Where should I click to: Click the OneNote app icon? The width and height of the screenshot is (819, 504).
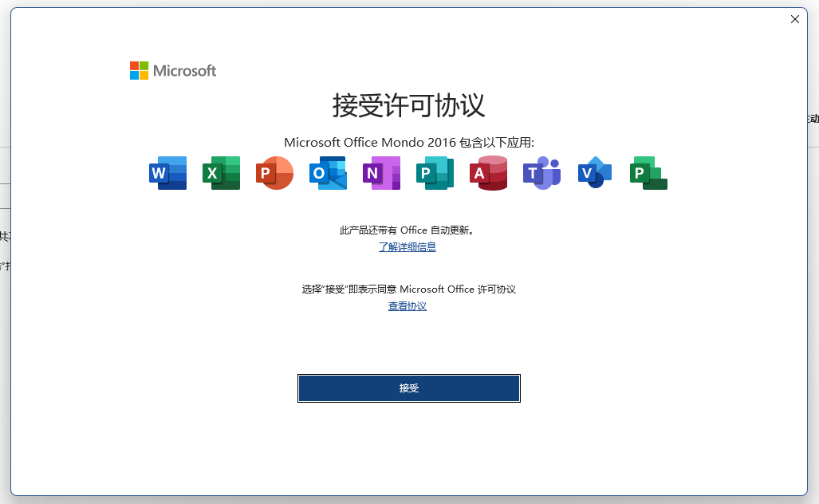pos(382,173)
